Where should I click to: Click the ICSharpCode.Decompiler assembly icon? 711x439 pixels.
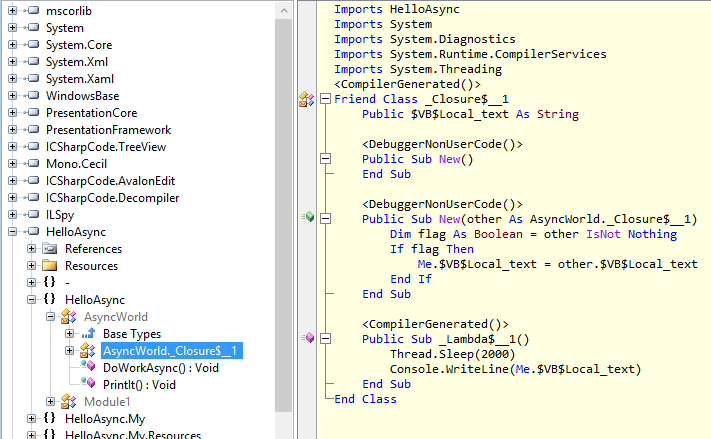pos(33,197)
